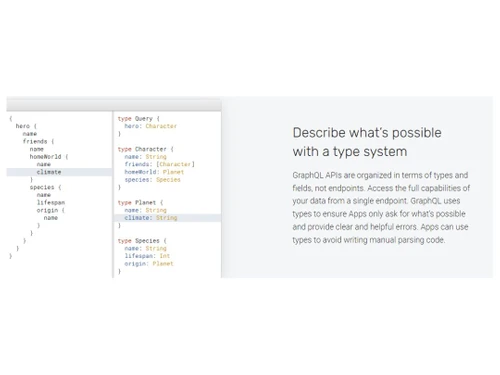Select "lifespan: Int" in the schema

147,256
